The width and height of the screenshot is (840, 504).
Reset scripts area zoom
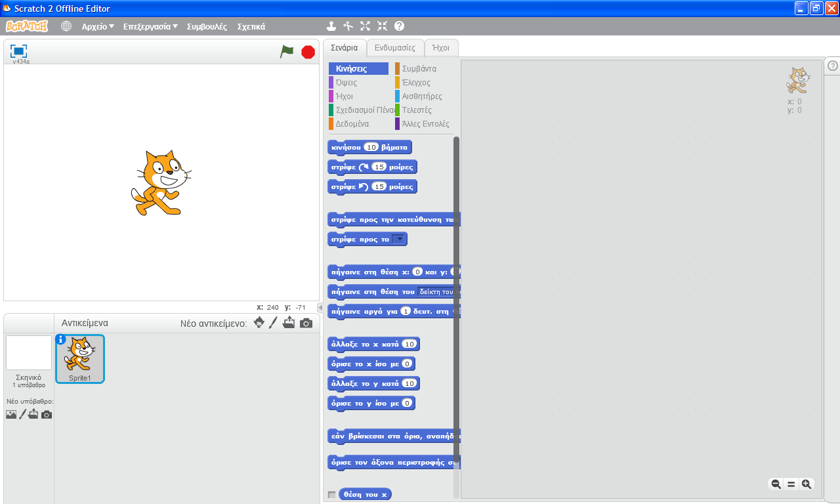tap(791, 484)
